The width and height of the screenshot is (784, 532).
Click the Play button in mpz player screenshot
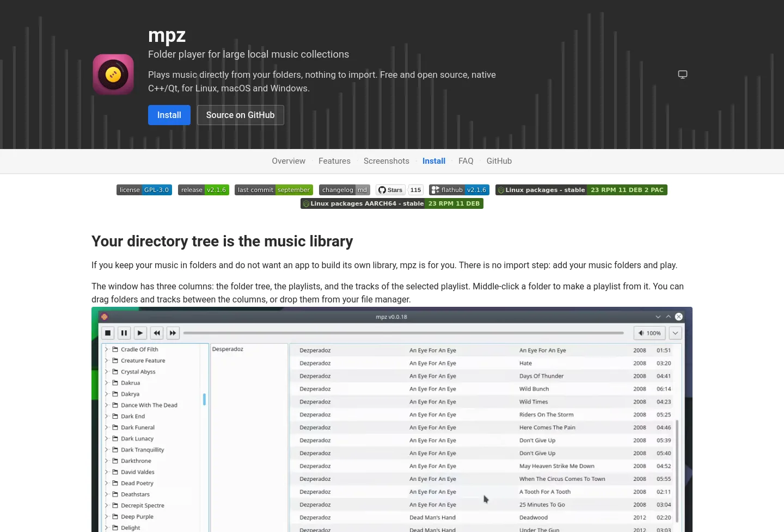pos(140,333)
